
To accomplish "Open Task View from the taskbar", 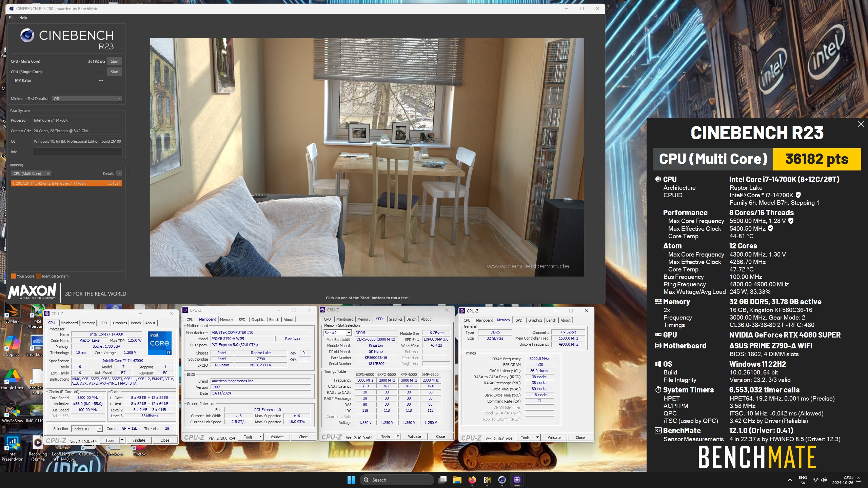I will pyautogui.click(x=442, y=480).
